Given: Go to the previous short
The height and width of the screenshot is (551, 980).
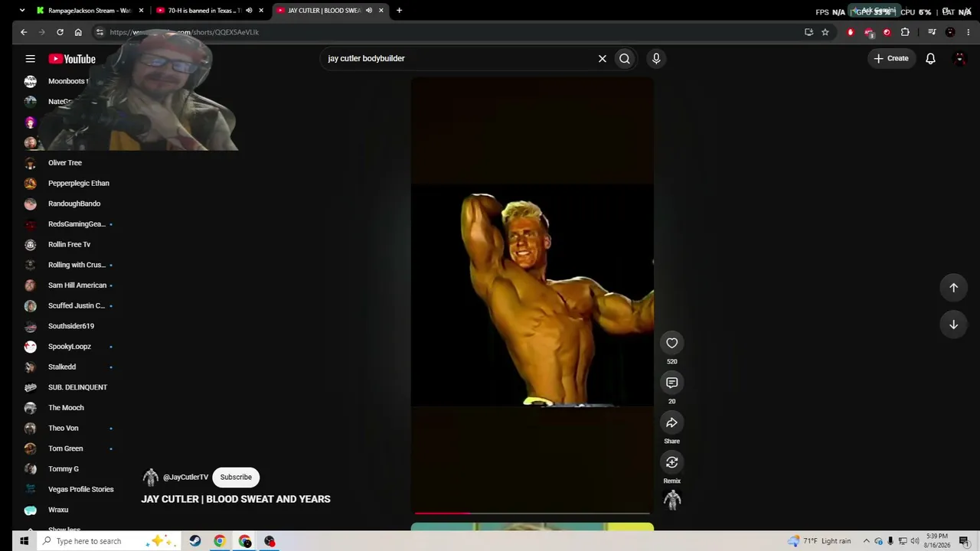Looking at the screenshot, I should [x=954, y=288].
